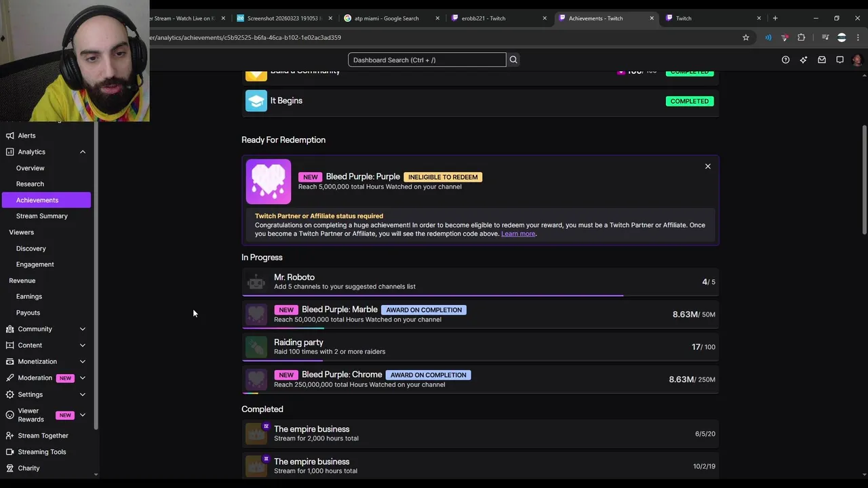Click the sparkle icon in Twitch header

click(804, 60)
